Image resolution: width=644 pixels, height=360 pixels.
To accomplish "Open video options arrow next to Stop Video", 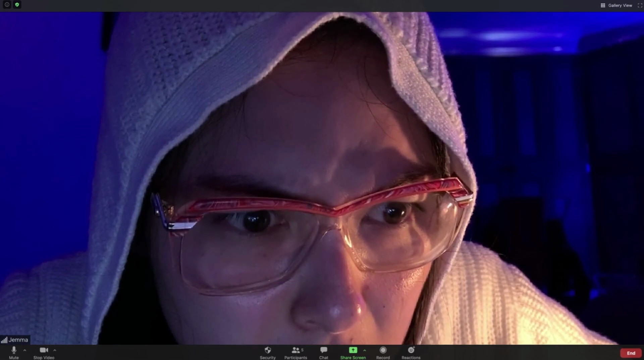I will 55,350.
